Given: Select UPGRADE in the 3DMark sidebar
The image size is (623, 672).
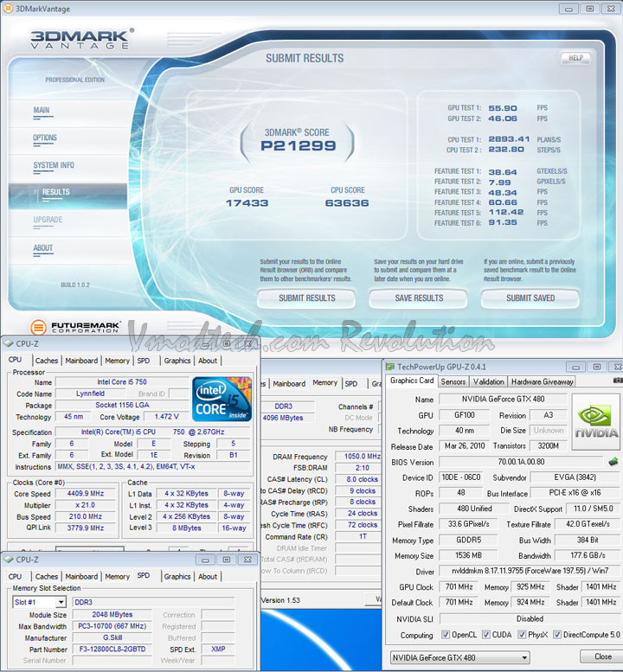Looking at the screenshot, I should 48,220.
